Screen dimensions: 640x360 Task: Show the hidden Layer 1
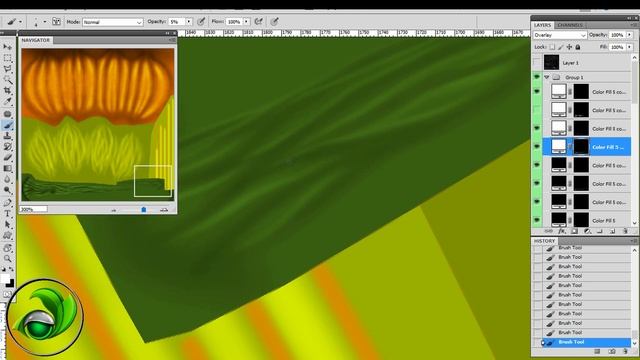pos(537,63)
